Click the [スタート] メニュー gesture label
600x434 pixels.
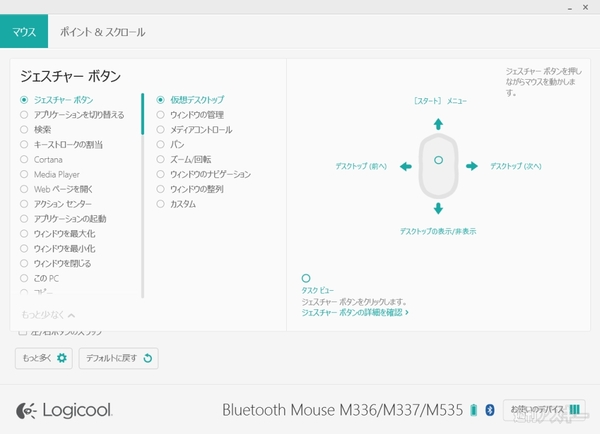440,101
